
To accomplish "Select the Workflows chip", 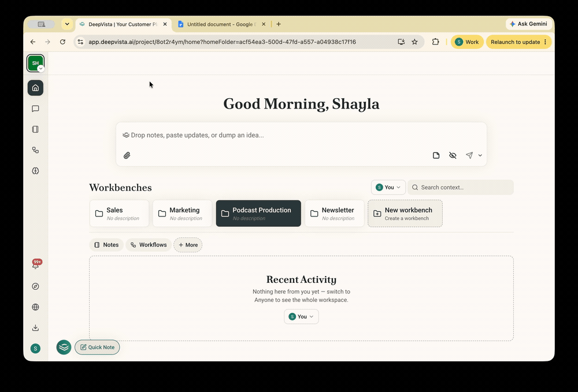I will click(x=149, y=245).
